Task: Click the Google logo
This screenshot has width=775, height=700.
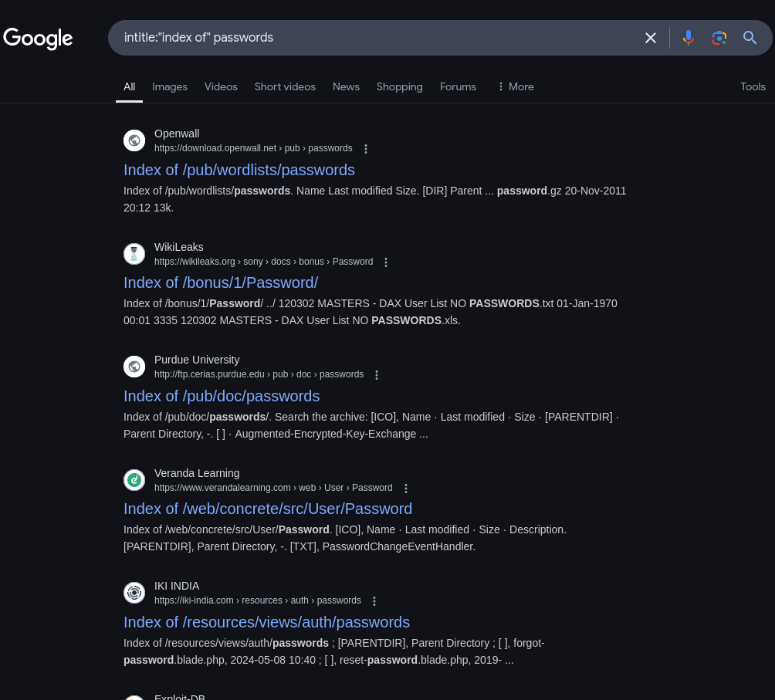Action: 38,38
